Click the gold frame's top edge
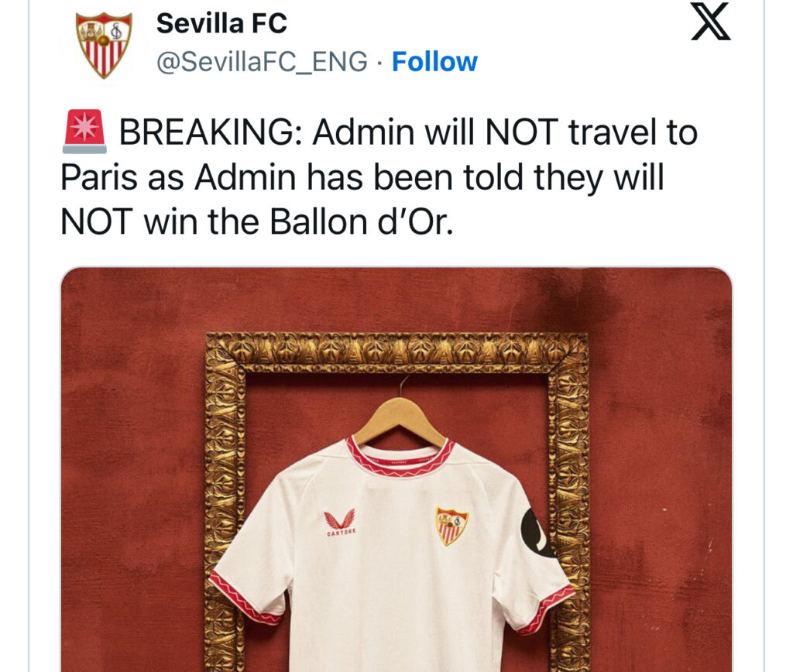793x672 pixels. [396, 351]
